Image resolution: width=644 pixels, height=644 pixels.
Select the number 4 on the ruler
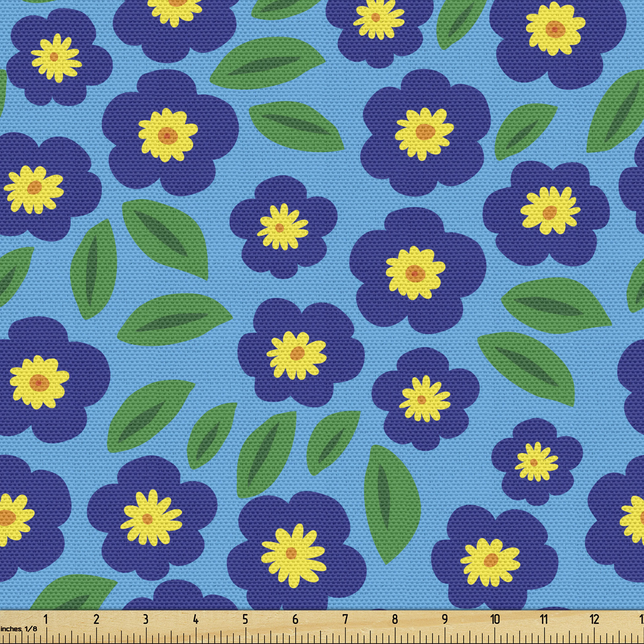pos(196,619)
